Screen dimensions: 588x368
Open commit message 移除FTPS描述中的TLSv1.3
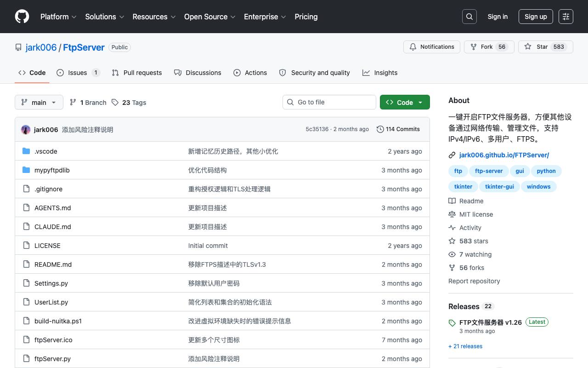227,264
